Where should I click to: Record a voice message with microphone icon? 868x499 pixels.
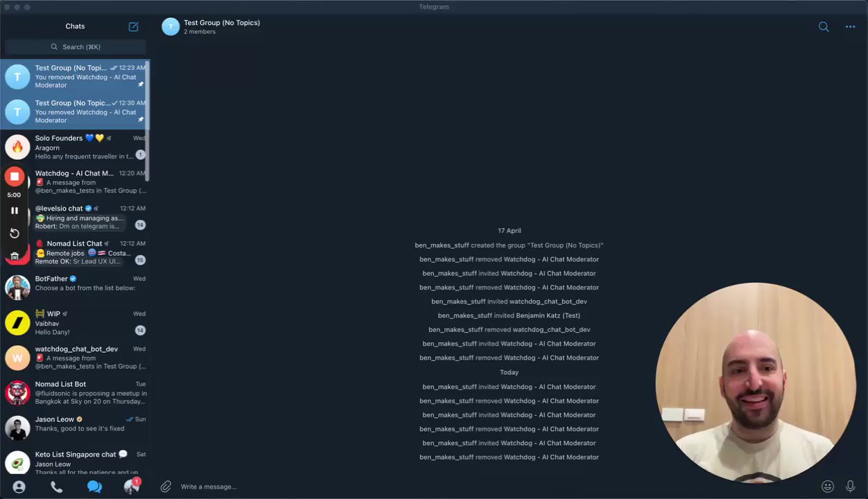(851, 487)
